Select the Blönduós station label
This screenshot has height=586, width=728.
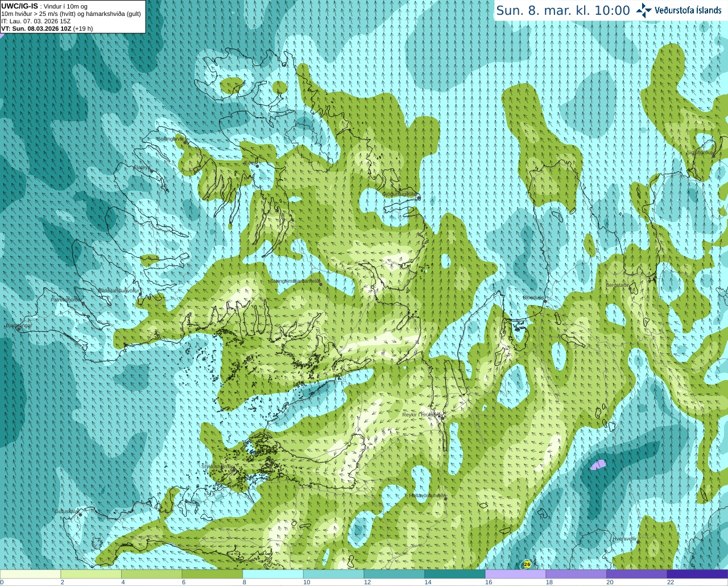533,298
